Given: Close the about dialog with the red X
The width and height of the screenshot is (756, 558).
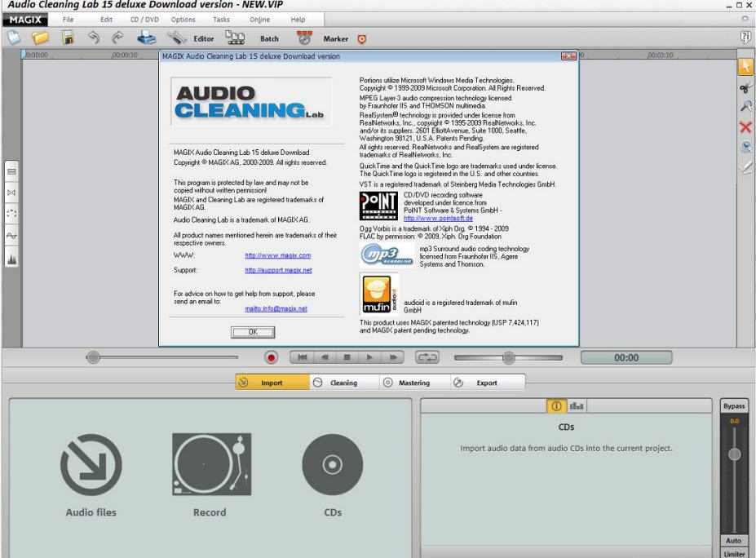Looking at the screenshot, I should point(568,56).
